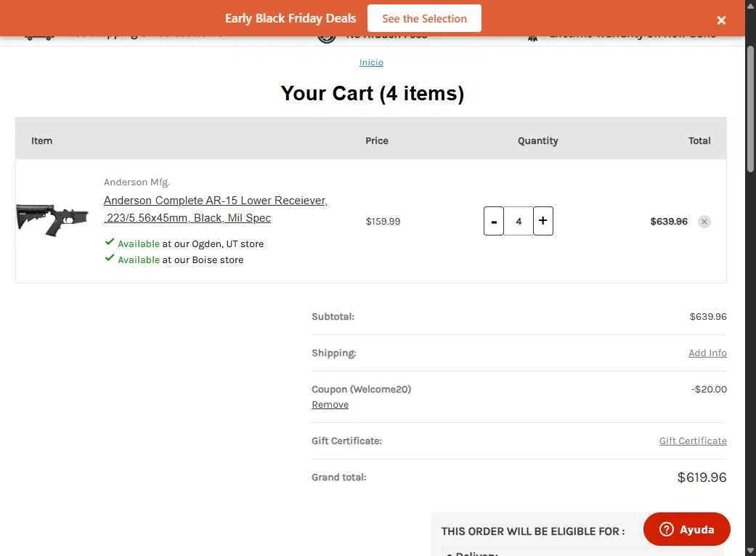This screenshot has width=756, height=556.
Task: Click the Anderson Mfg. brand text
Action: pyautogui.click(x=137, y=182)
